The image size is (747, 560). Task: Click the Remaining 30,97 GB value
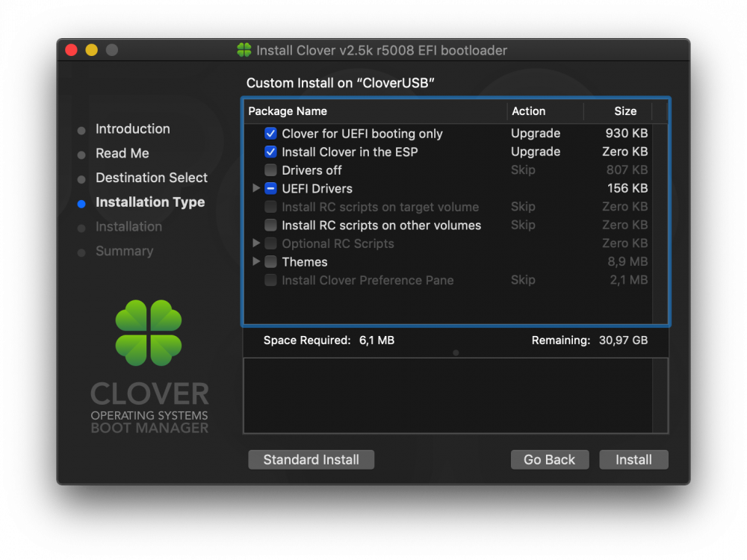tap(623, 340)
